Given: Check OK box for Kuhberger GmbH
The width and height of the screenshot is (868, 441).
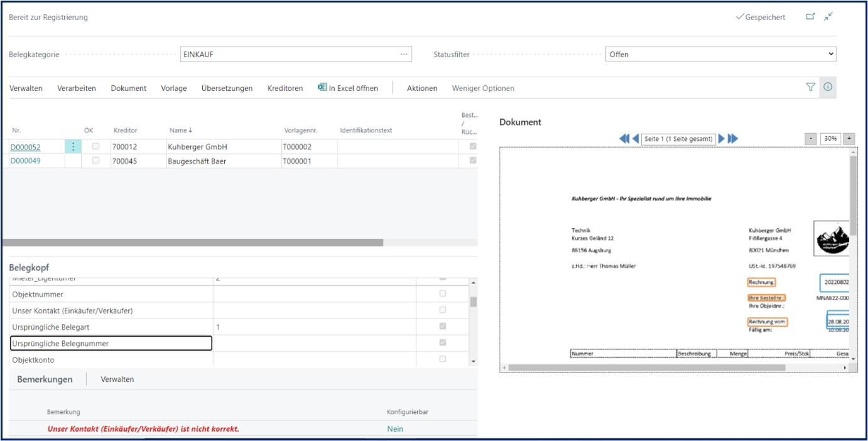Looking at the screenshot, I should pos(95,146).
